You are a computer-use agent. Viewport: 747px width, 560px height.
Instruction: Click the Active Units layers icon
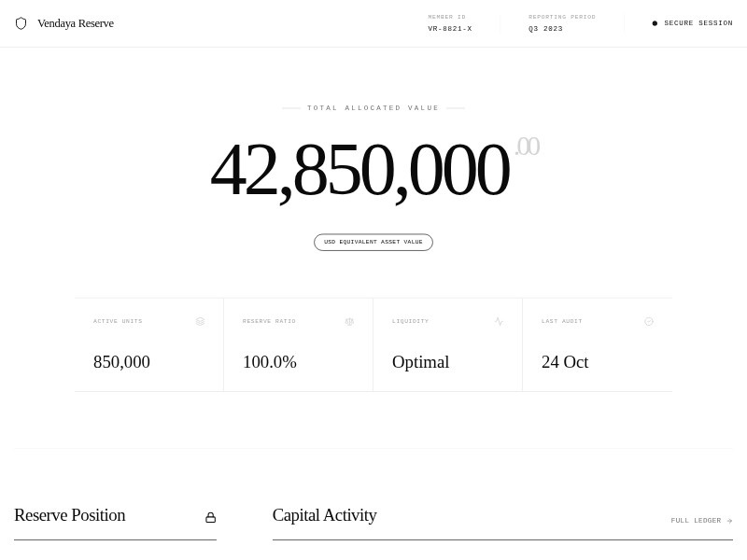click(200, 321)
